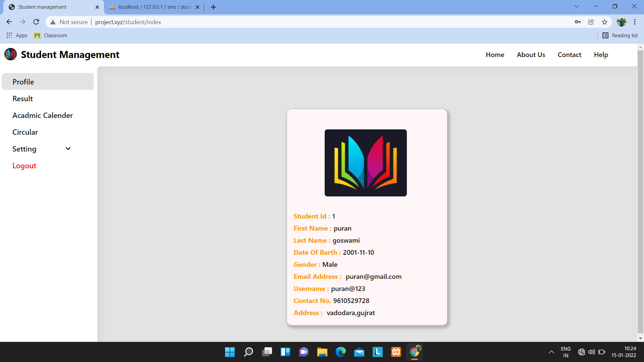Click Logout in the sidebar

(x=24, y=165)
